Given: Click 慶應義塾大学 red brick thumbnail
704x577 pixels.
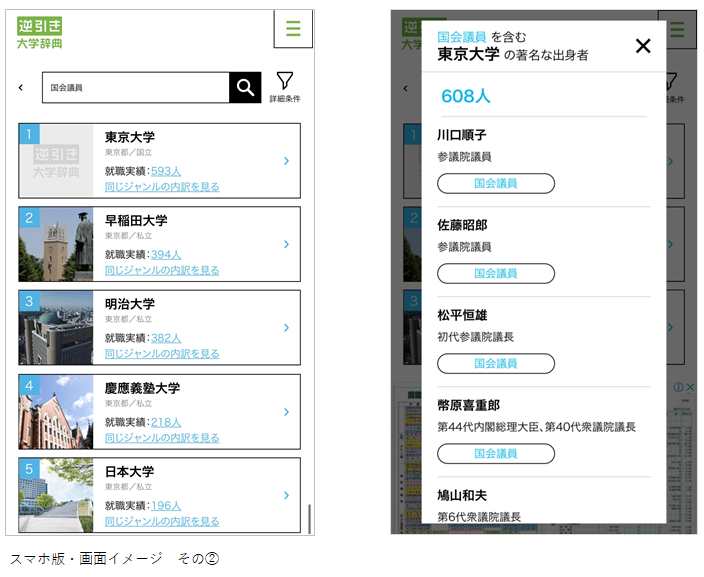Looking at the screenshot, I should tap(56, 412).
